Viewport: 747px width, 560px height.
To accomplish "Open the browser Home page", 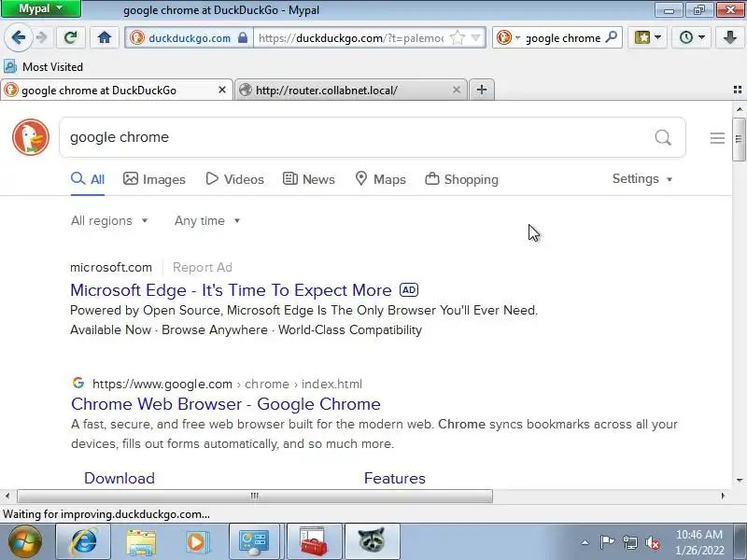I will [x=105, y=37].
